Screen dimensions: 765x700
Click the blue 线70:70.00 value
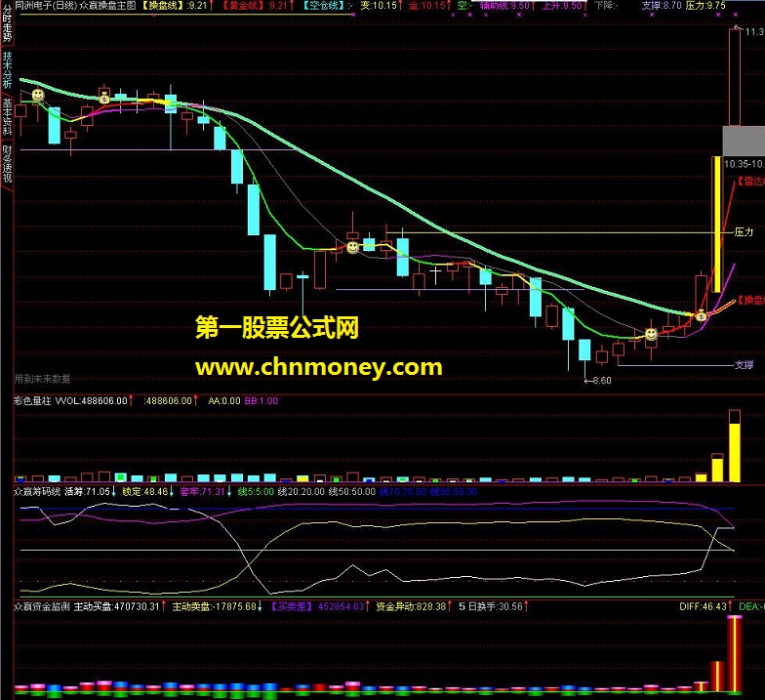403,492
